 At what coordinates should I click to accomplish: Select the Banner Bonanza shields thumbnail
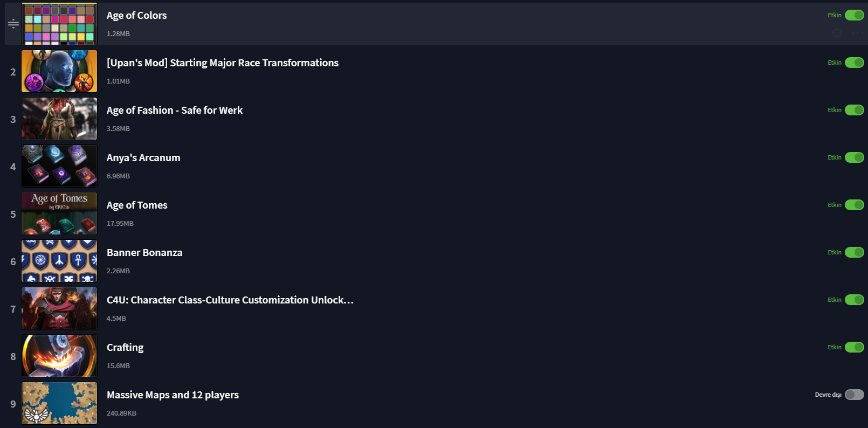pyautogui.click(x=59, y=261)
